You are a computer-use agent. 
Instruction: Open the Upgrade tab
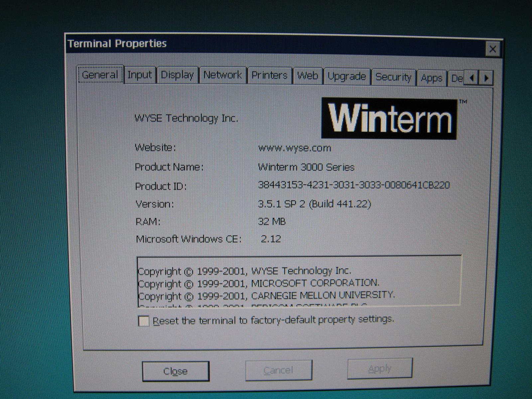point(347,77)
